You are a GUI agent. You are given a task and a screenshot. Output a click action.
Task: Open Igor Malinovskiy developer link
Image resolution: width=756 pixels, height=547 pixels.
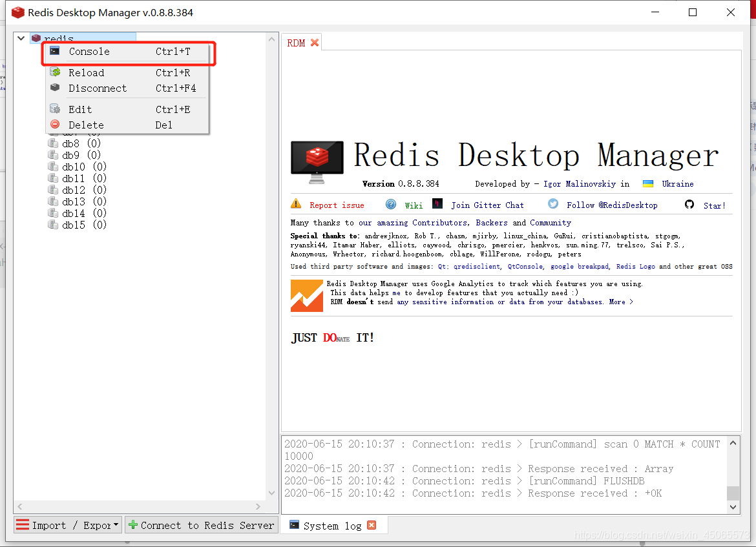click(580, 184)
